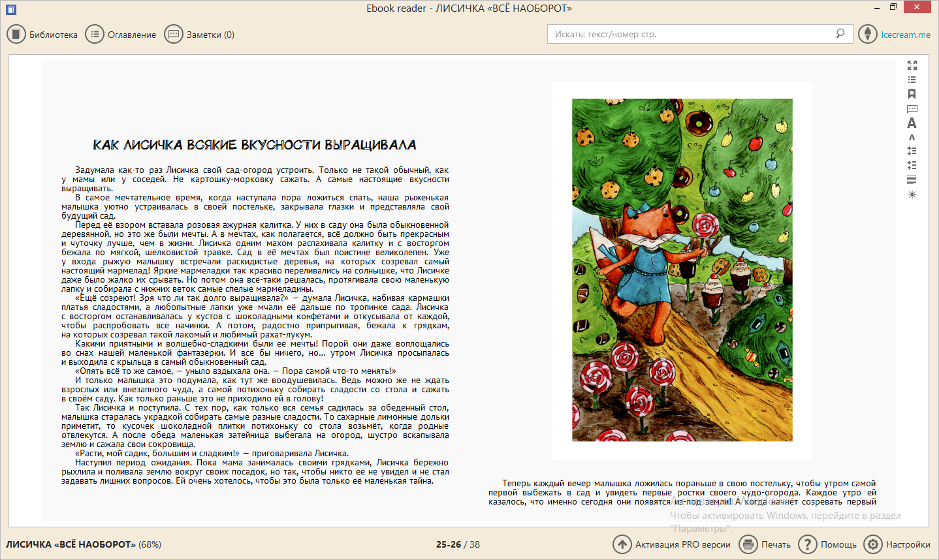The image size is (939, 560).
Task: Decrease line spacing in the sidebar
Action: (x=912, y=165)
